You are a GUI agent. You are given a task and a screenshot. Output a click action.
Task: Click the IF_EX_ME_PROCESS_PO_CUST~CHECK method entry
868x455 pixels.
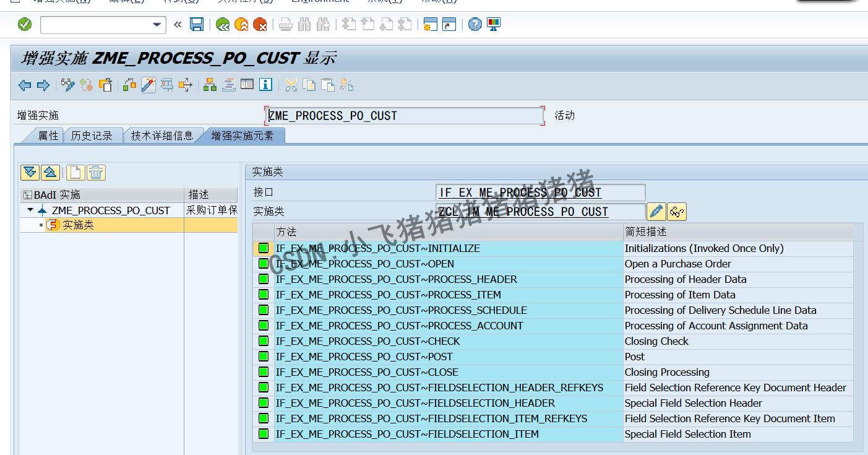pyautogui.click(x=369, y=341)
